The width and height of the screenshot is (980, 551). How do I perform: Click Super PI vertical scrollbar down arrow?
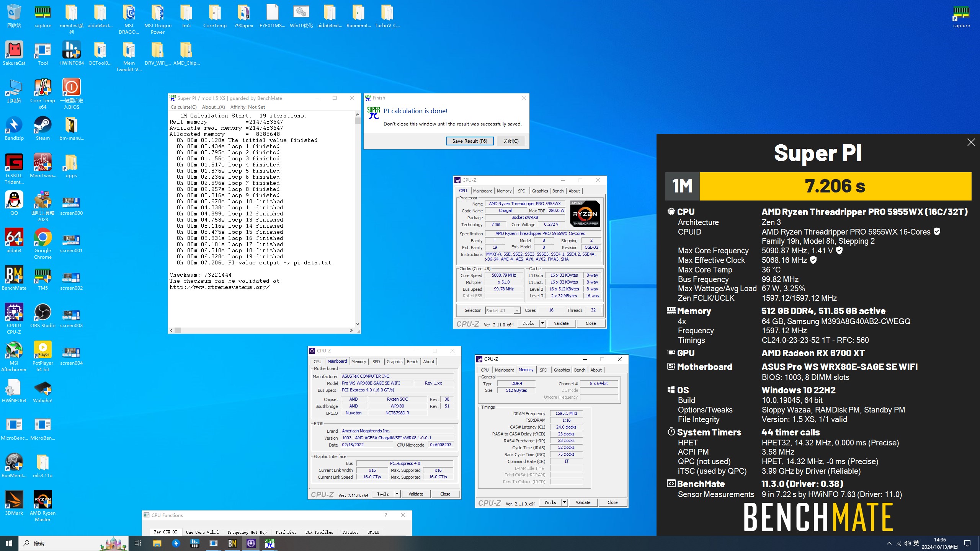click(x=358, y=324)
